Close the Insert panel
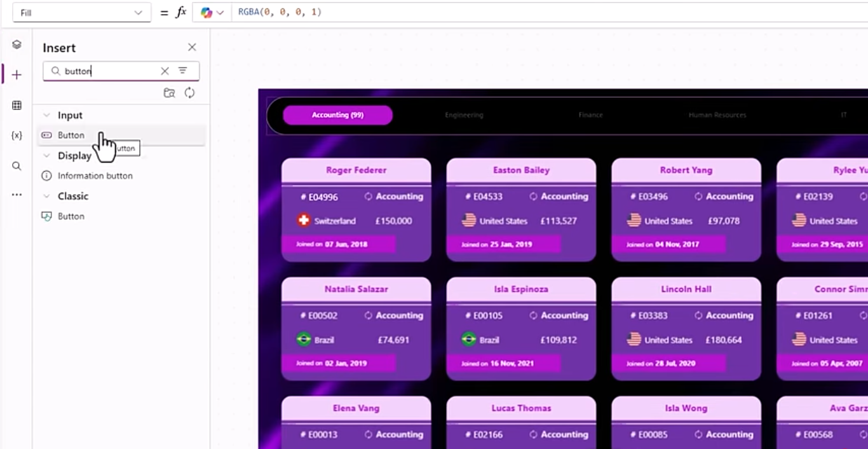 click(x=192, y=48)
